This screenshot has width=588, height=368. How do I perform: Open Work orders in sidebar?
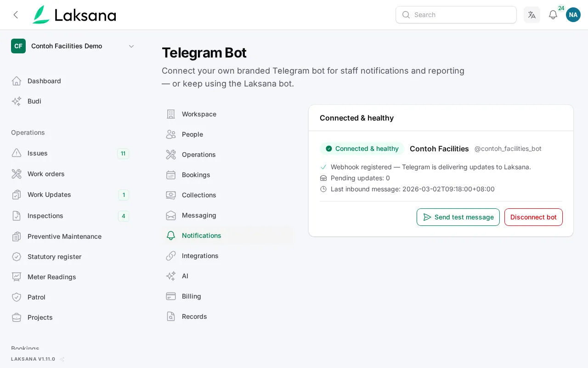[73, 174]
